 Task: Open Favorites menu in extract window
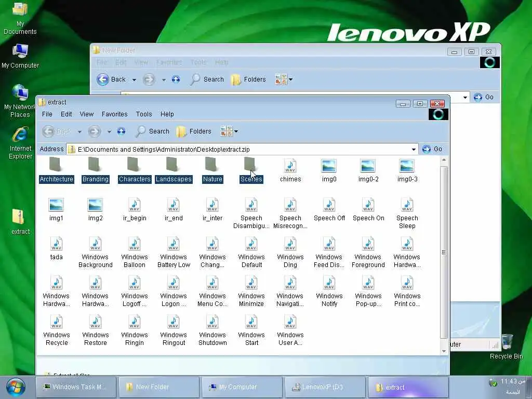pyautogui.click(x=115, y=114)
